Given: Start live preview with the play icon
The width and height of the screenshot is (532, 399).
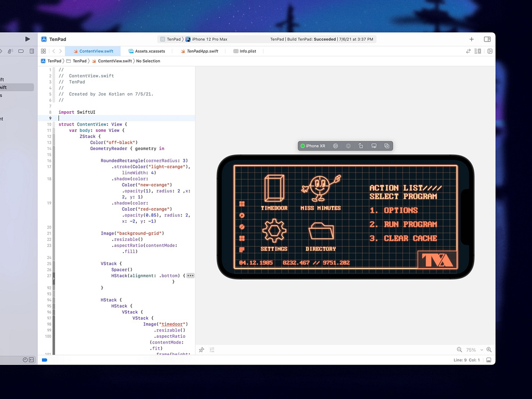Looking at the screenshot, I should (335, 145).
